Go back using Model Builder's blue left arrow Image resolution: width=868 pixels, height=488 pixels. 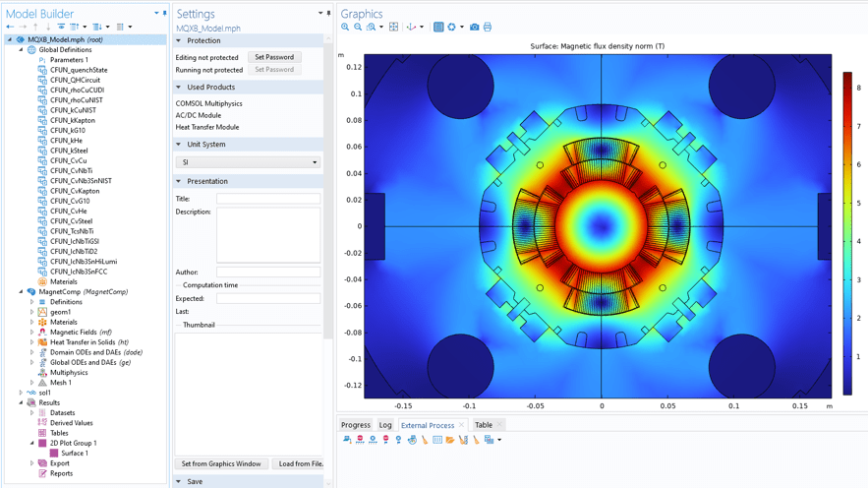point(10,27)
